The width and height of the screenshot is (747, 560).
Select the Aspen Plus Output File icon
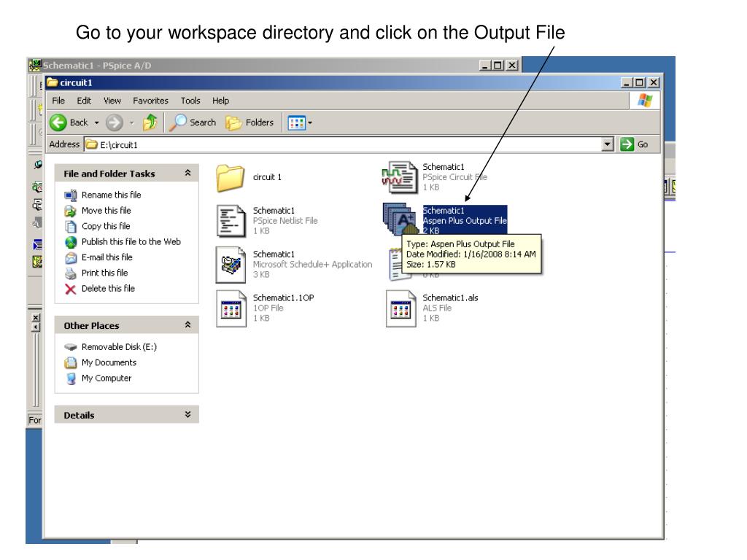(x=400, y=219)
